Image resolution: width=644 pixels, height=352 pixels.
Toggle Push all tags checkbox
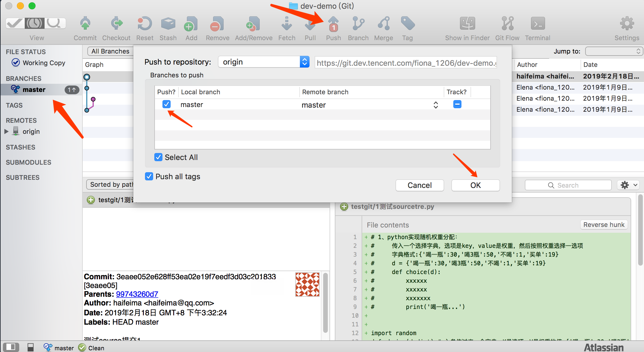point(149,176)
